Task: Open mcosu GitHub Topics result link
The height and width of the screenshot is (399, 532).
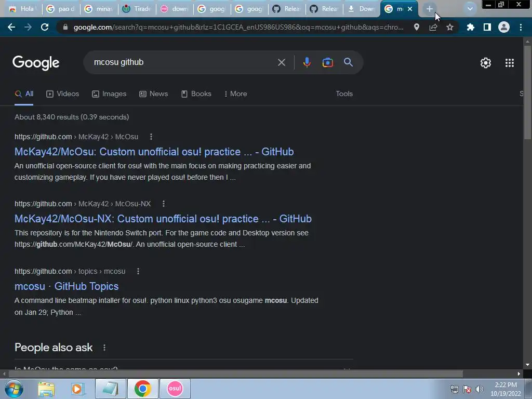Action: click(66, 286)
